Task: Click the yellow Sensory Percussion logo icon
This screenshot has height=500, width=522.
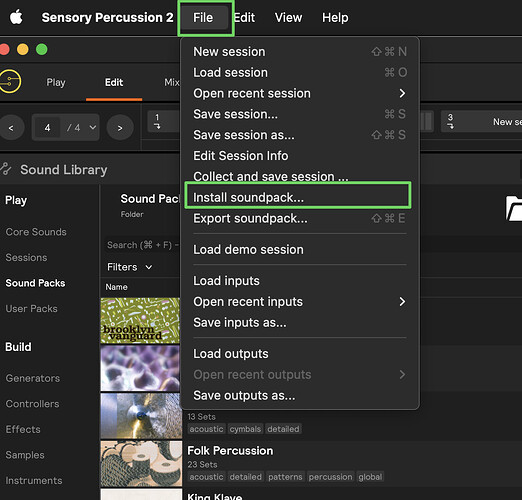Action: point(9,81)
